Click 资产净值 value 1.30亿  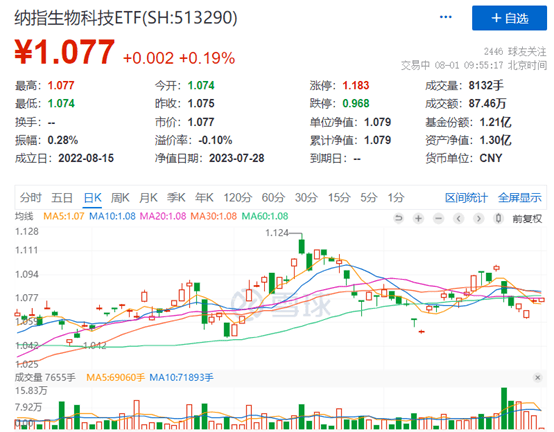[x=495, y=140]
